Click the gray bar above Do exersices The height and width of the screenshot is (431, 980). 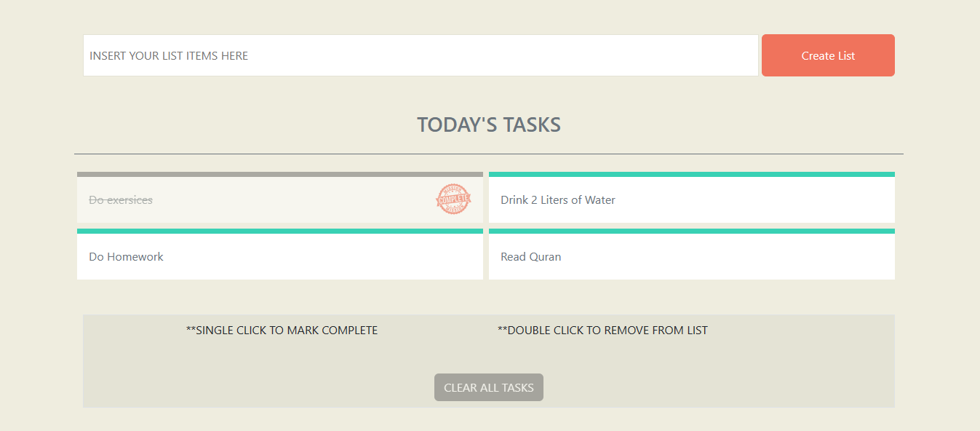click(x=280, y=175)
